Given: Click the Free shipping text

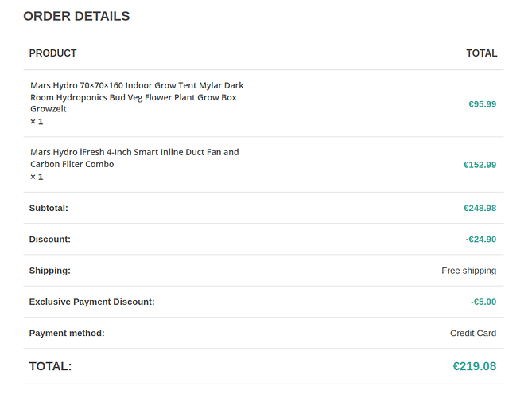Looking at the screenshot, I should click(468, 271).
